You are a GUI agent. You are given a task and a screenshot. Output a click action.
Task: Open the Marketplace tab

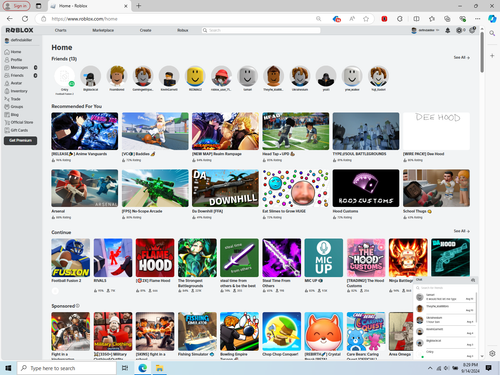click(x=103, y=30)
